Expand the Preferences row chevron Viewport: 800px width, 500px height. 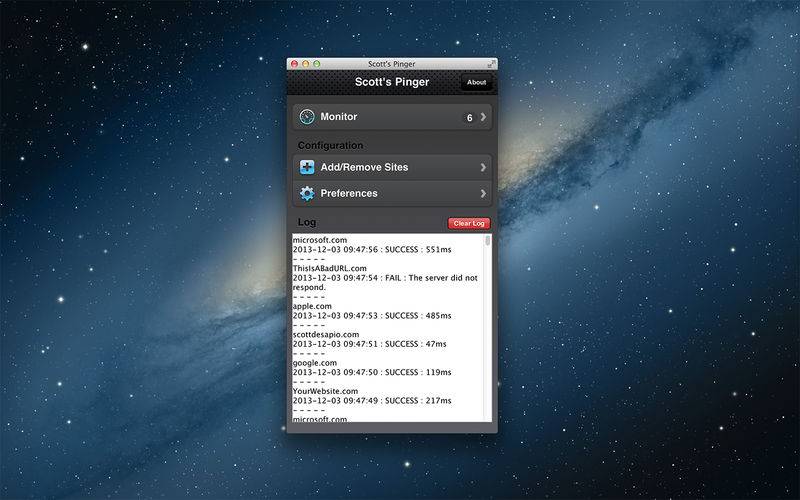pyautogui.click(x=483, y=193)
